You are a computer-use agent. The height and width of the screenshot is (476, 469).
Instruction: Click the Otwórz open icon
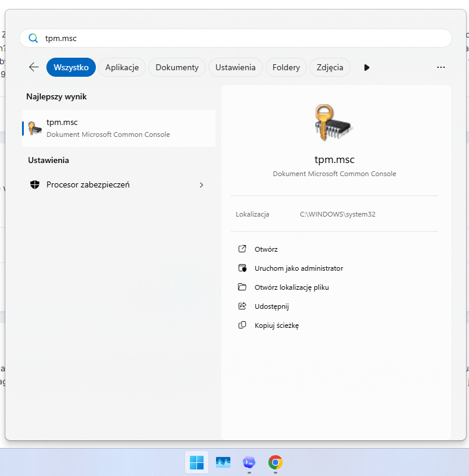click(x=242, y=249)
